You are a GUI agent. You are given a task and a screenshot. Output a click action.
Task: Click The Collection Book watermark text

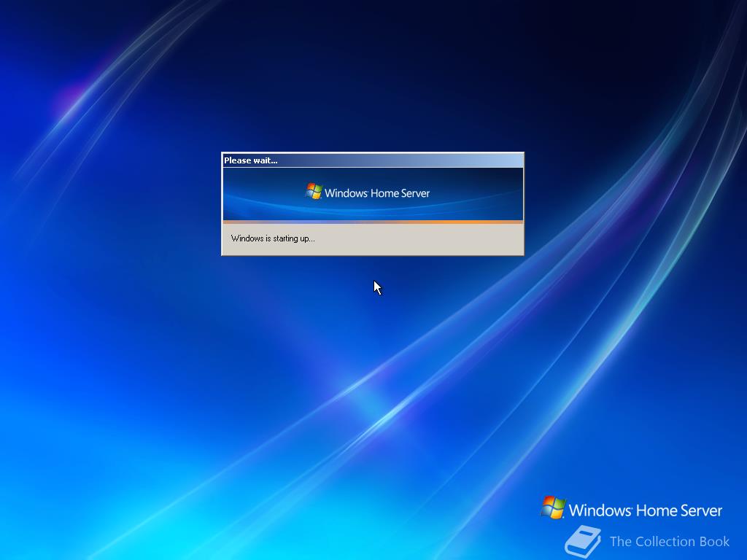click(x=670, y=542)
